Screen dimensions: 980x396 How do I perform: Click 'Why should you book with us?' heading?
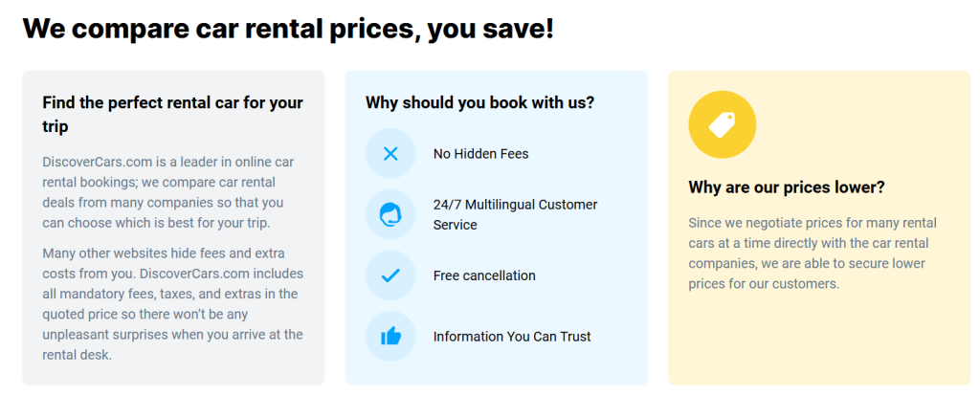(x=479, y=102)
